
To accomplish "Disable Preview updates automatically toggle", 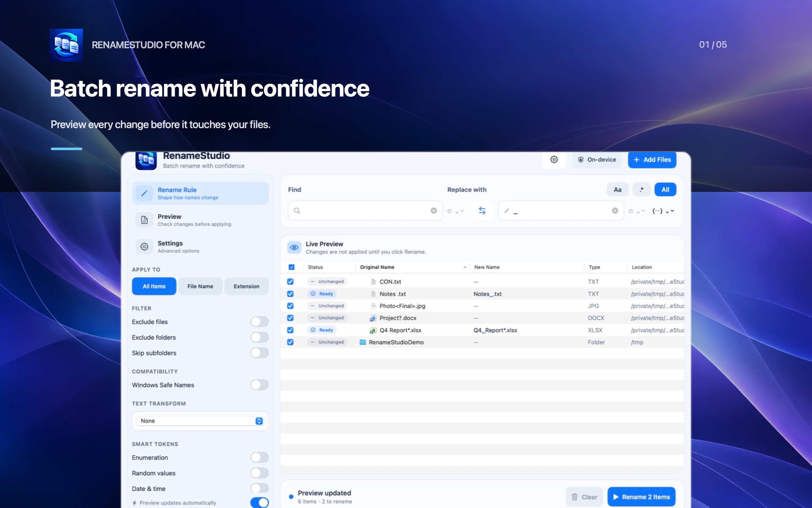I will 259,503.
